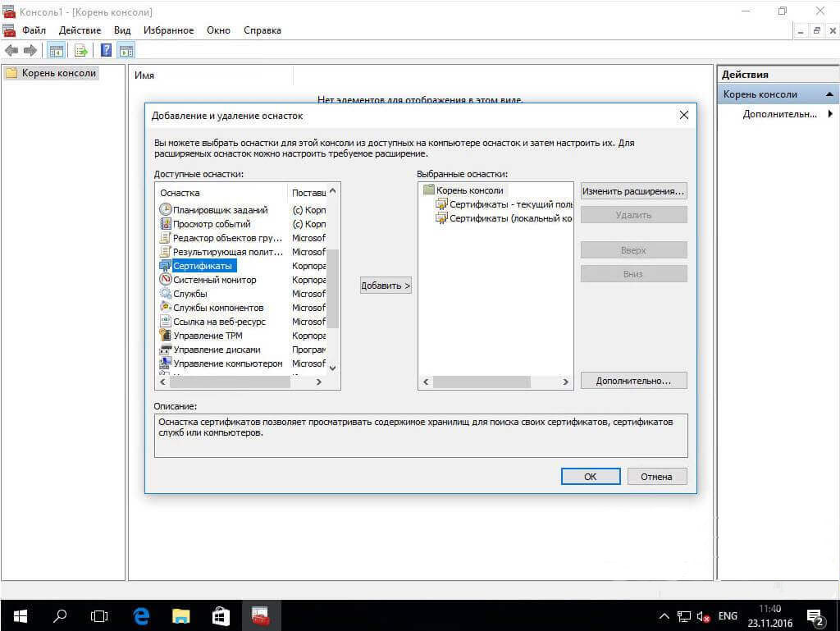Click the Добавить > button
Screen dimensions: 840x631
point(386,286)
